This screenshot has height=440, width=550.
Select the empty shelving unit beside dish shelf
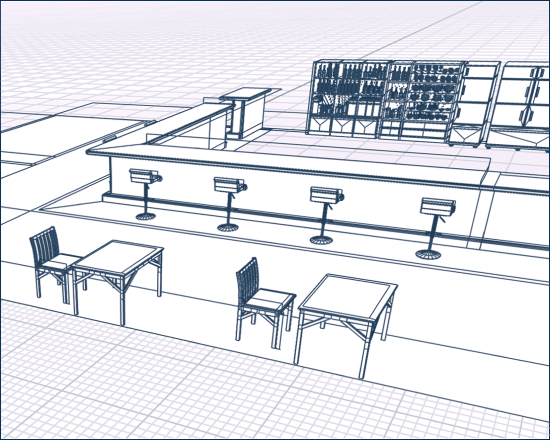(x=474, y=104)
